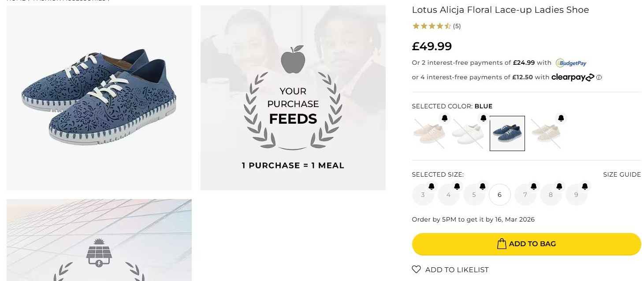Open the Your Purchase Feeds image
Viewport: 644px width, 281px height.
[x=293, y=98]
